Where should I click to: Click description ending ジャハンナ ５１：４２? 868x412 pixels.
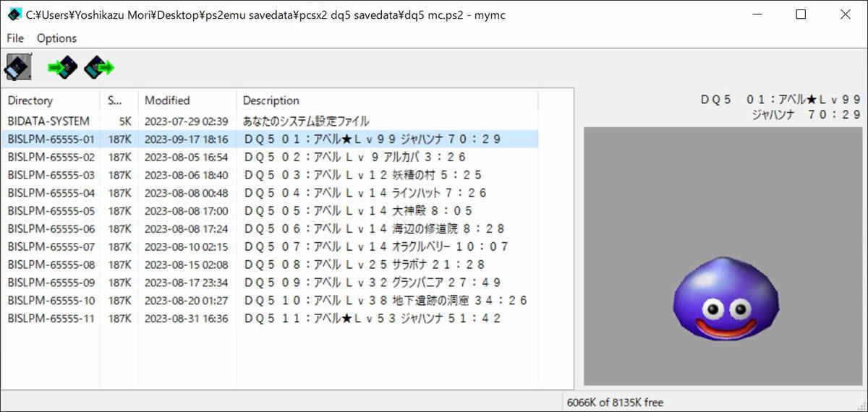click(373, 318)
